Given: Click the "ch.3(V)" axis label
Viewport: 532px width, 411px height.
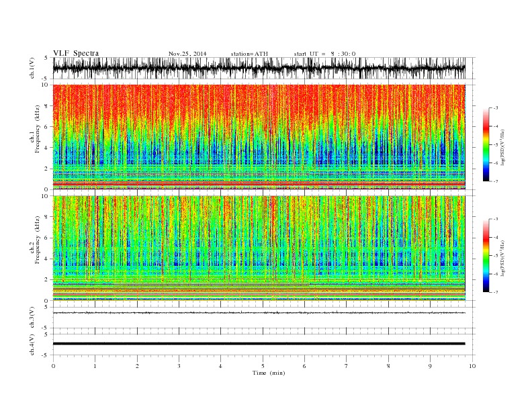Looking at the screenshot, I should [x=32, y=318].
